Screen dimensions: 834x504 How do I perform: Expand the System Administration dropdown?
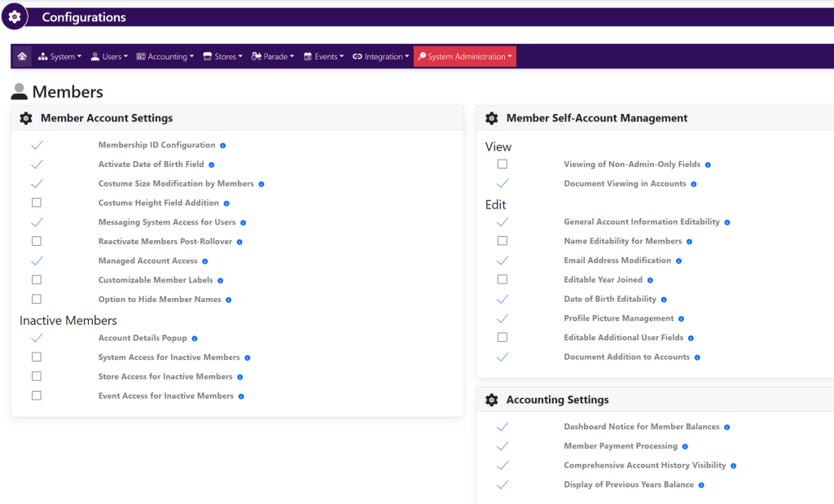[x=465, y=57]
